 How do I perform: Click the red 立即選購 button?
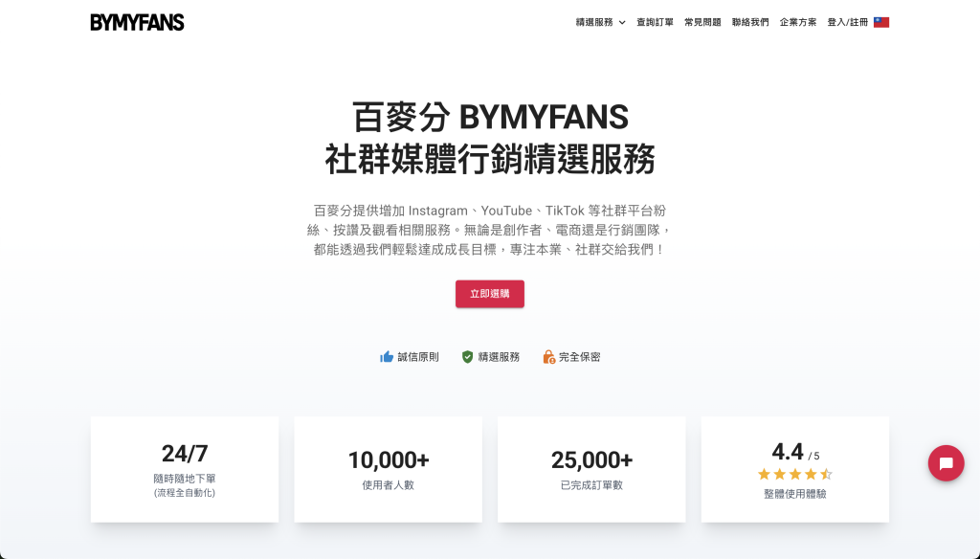489,294
